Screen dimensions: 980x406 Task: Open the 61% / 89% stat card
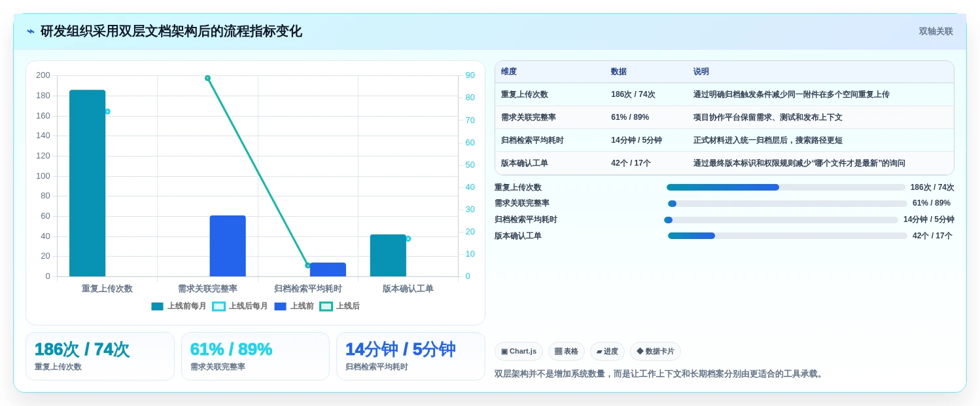click(x=255, y=356)
